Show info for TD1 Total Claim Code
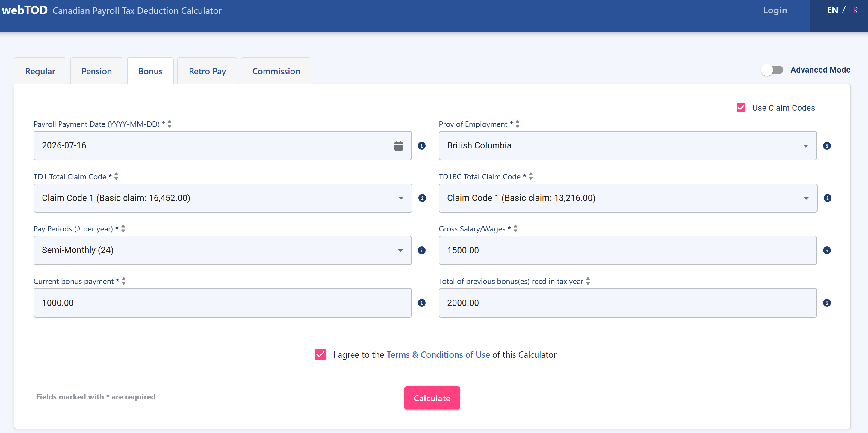The image size is (868, 433). [422, 198]
